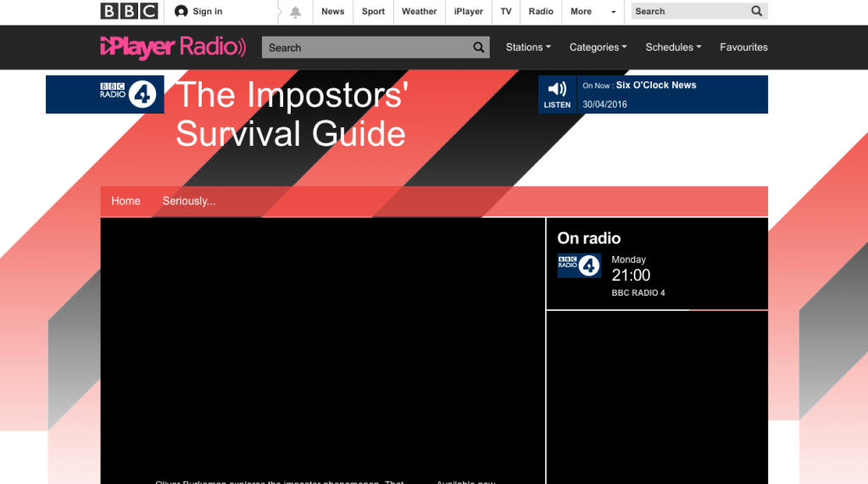868x484 pixels.
Task: Go to News in BBC navigation
Action: click(332, 12)
